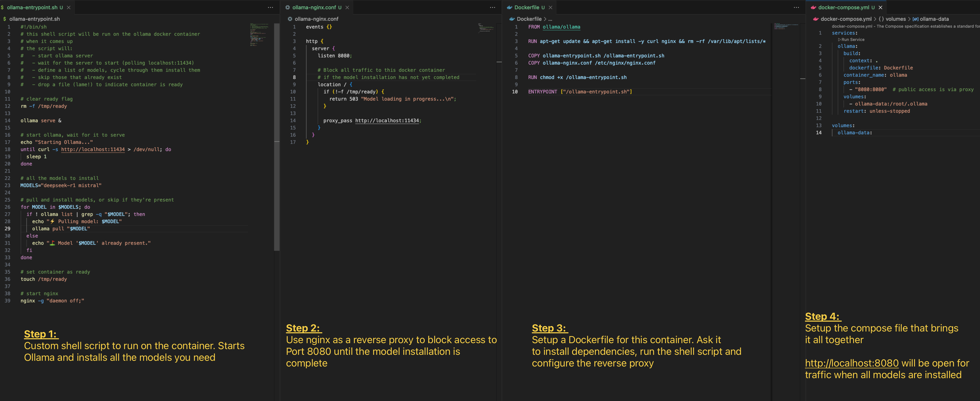Follow the http://localhost:11434 link in curl line
Screen dimensions: 980x401
[x=93, y=149]
